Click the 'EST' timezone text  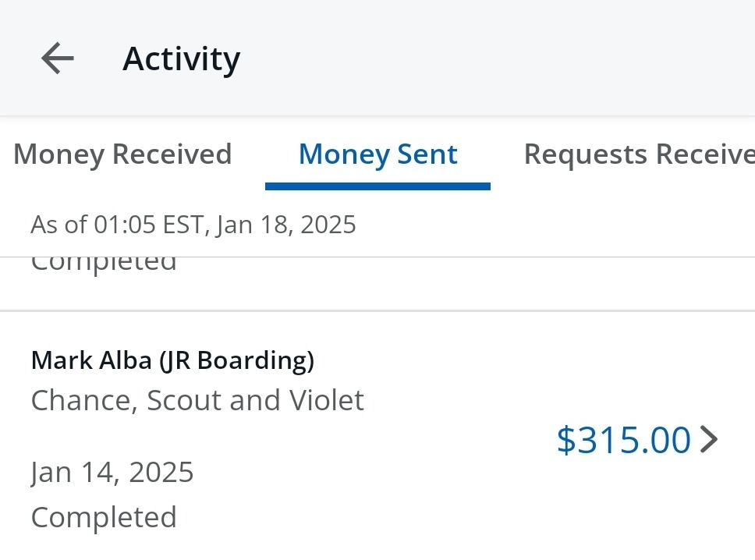(x=183, y=225)
